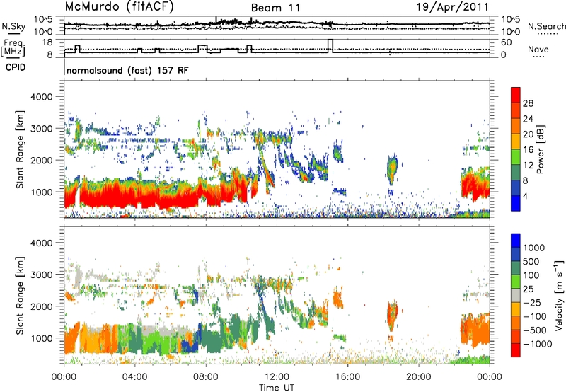Click the 'Power [dB]' colorbar label
566x392 pixels.
[x=540, y=149]
